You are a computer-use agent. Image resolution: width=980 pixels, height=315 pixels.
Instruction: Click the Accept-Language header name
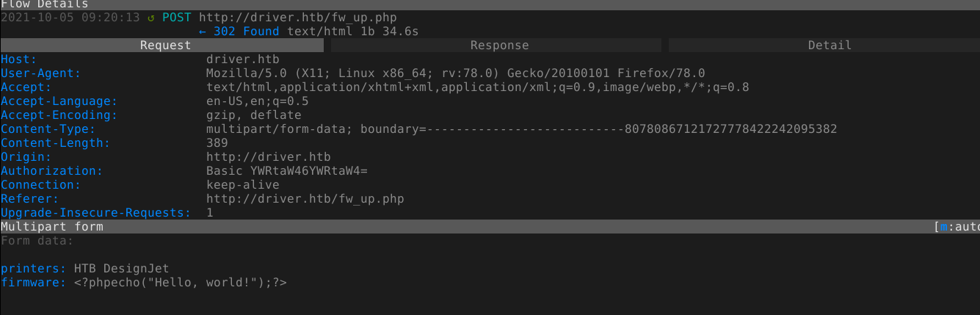click(59, 101)
